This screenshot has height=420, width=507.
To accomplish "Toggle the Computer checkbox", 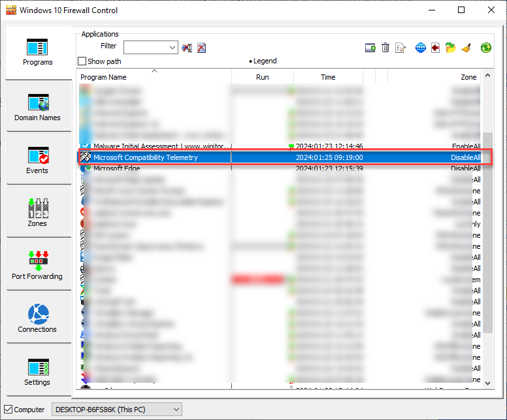I will [x=8, y=410].
